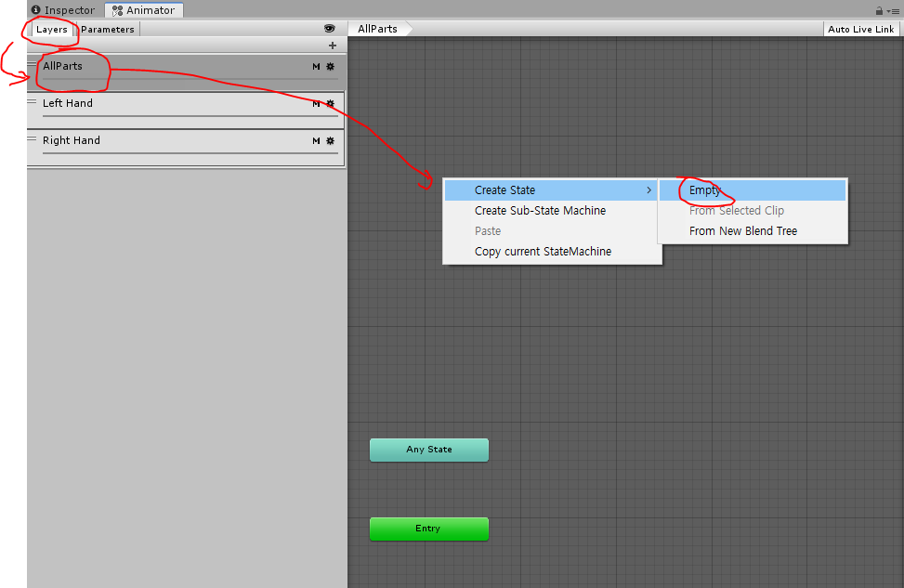Click the mask indicator M on Right Hand layer
Viewport: 904px width, 588px height.
click(x=316, y=140)
